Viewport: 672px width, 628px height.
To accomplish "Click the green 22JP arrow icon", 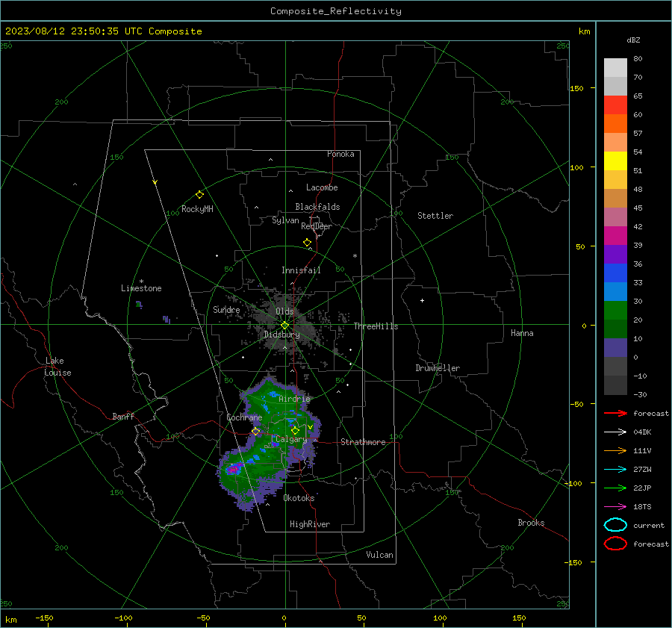I will click(615, 488).
